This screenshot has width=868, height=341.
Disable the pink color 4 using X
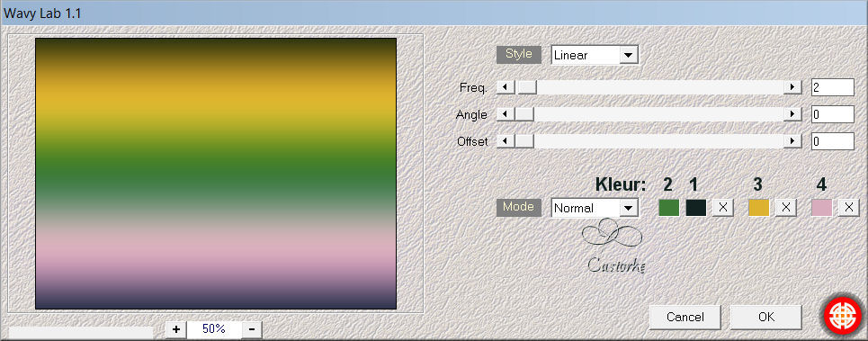pyautogui.click(x=848, y=208)
